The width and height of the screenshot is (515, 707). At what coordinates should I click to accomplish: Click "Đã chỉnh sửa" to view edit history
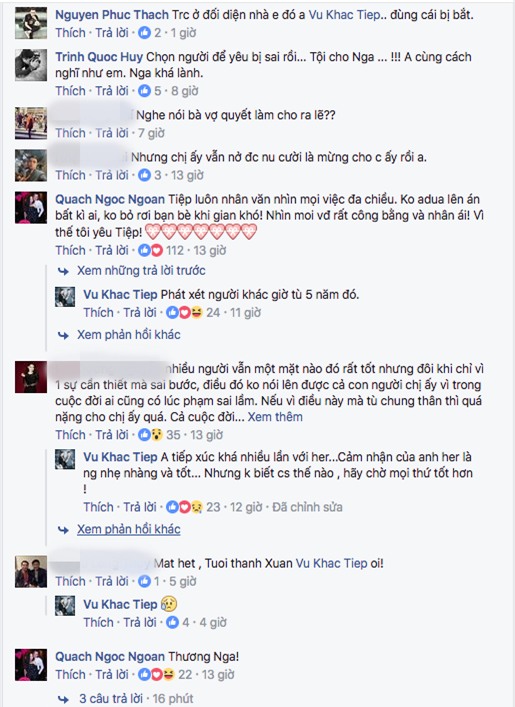click(x=307, y=507)
